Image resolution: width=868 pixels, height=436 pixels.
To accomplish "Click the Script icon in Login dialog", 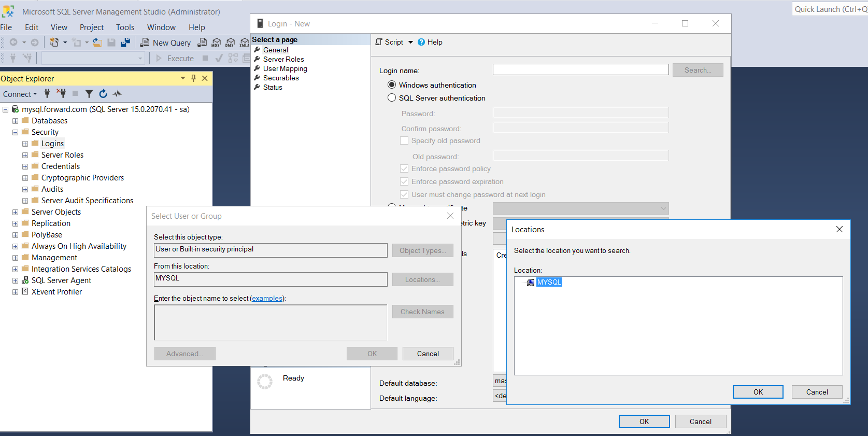I will coord(379,42).
